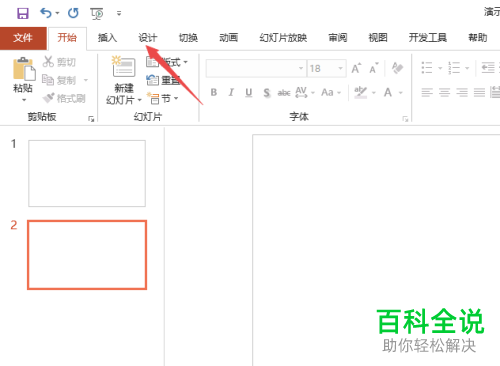Open Customize Quick Access Toolbar dropdown

point(119,14)
